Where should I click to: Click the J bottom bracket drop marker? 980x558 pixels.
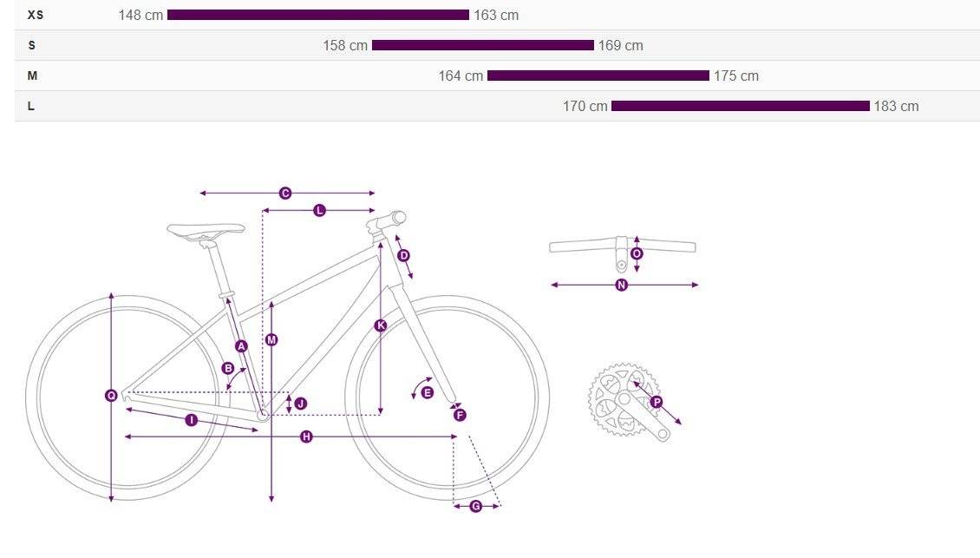pyautogui.click(x=301, y=404)
